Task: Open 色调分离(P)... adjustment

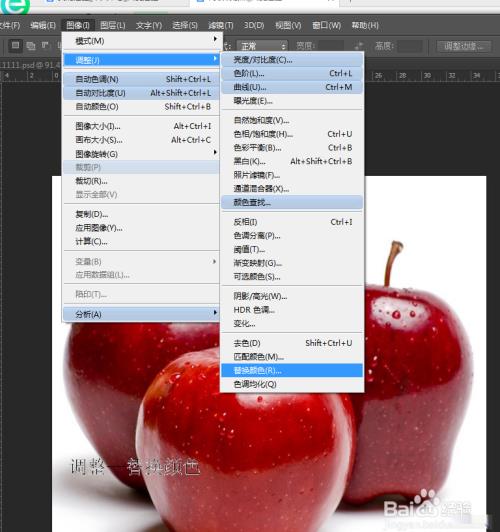Action: (292, 235)
